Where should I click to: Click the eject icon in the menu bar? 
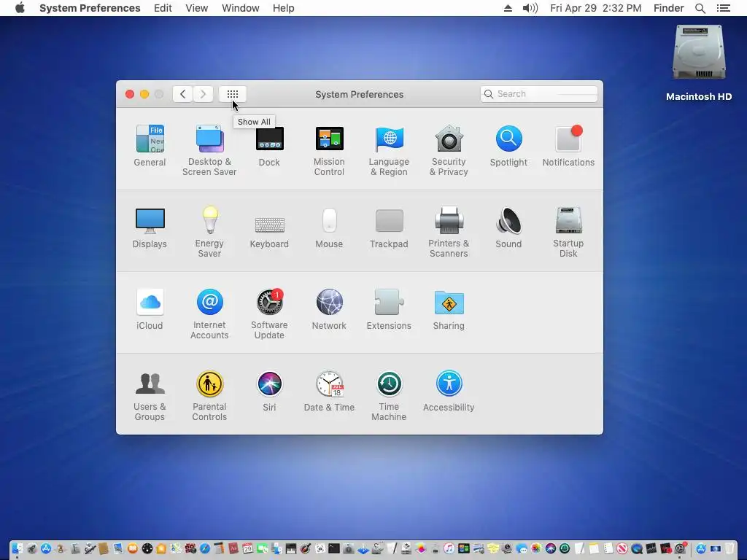(x=508, y=8)
